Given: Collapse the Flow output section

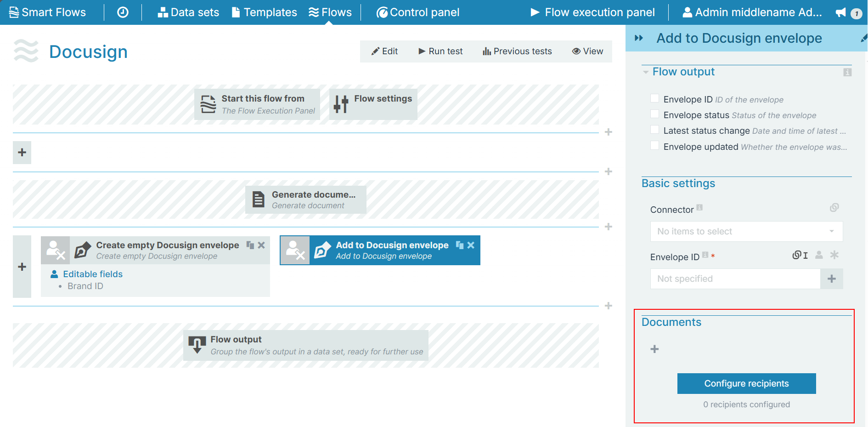Looking at the screenshot, I should (646, 72).
